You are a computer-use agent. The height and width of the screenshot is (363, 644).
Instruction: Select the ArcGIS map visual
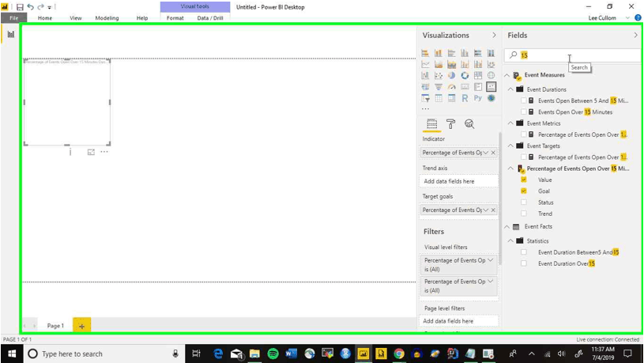(491, 98)
